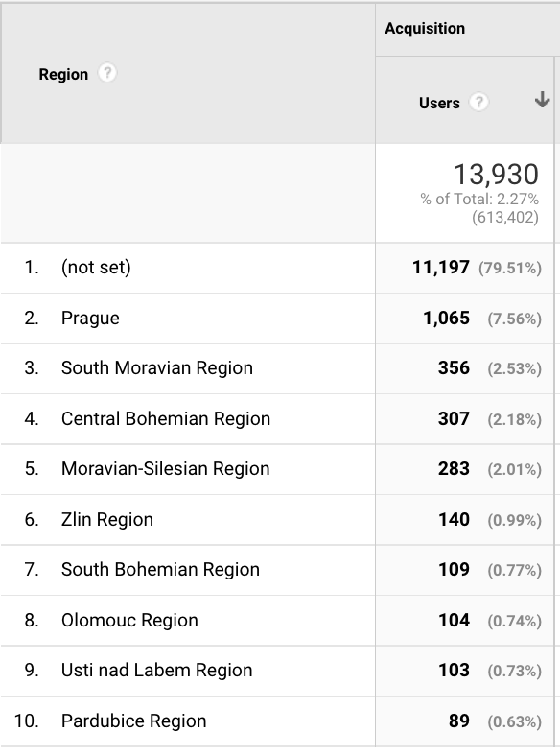Click the total users value 13,930
Screen dimensions: 560x756
496,174
